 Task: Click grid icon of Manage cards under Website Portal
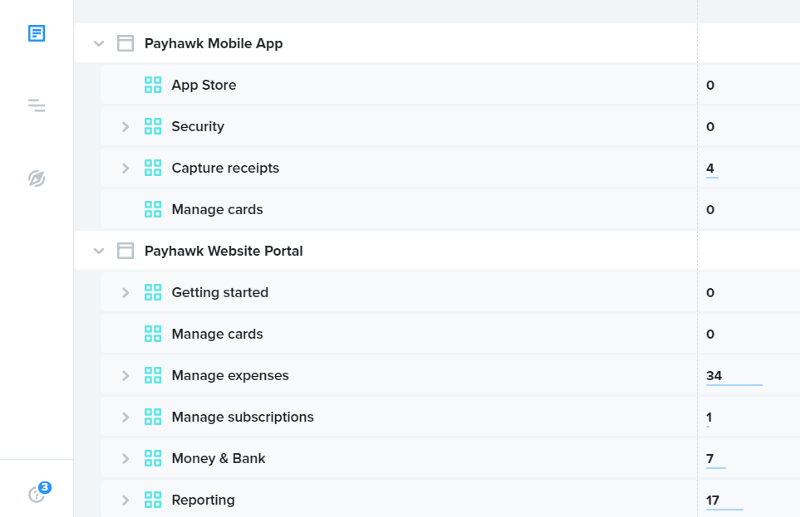pyautogui.click(x=153, y=334)
